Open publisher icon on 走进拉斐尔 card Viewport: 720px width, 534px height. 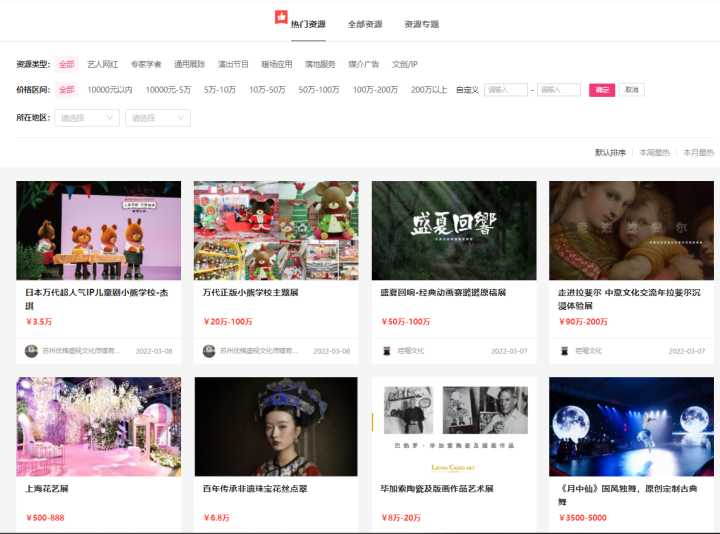tap(564, 351)
